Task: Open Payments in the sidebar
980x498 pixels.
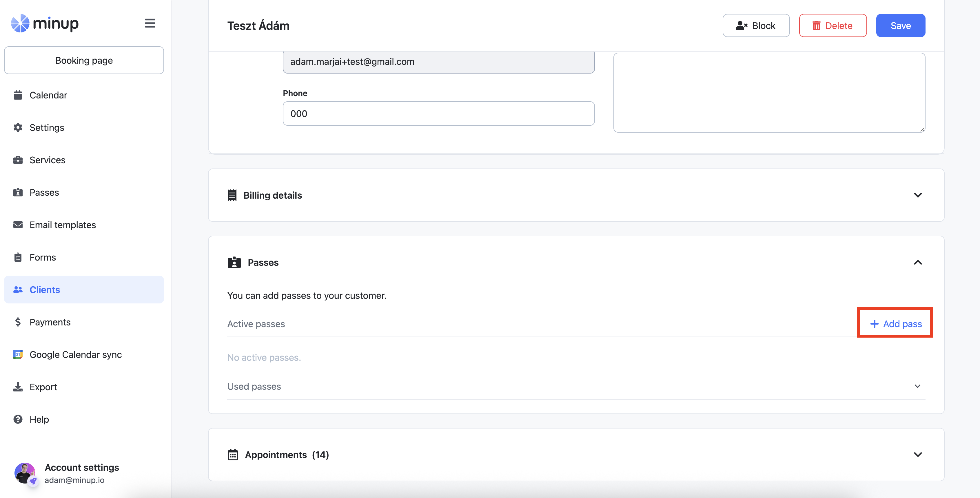Action: (50, 322)
